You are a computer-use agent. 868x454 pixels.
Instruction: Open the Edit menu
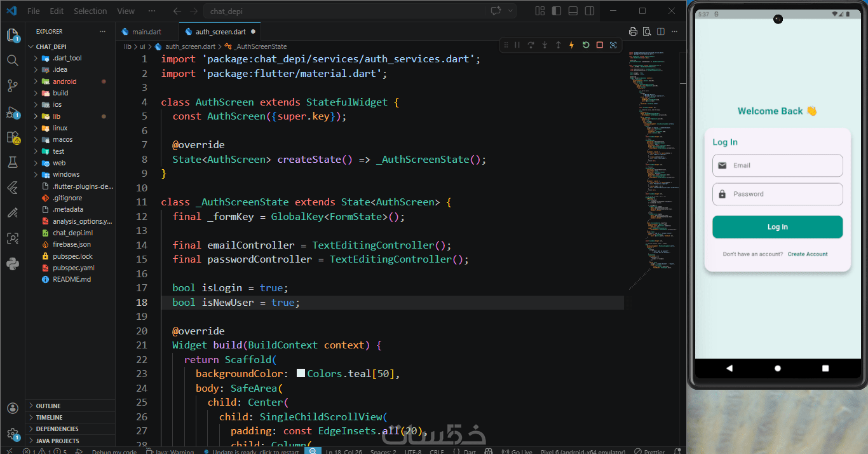pyautogui.click(x=57, y=11)
